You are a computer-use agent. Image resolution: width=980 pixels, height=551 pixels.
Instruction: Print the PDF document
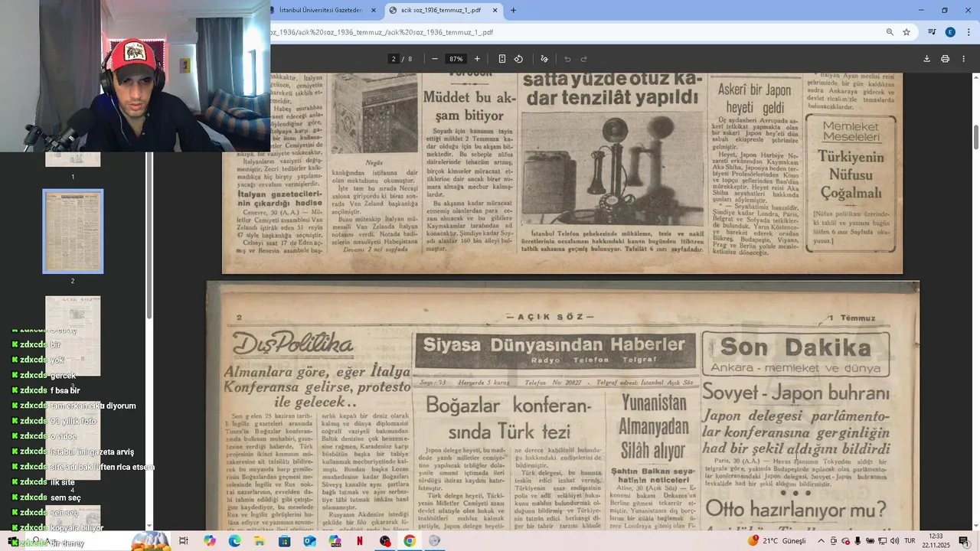[945, 59]
